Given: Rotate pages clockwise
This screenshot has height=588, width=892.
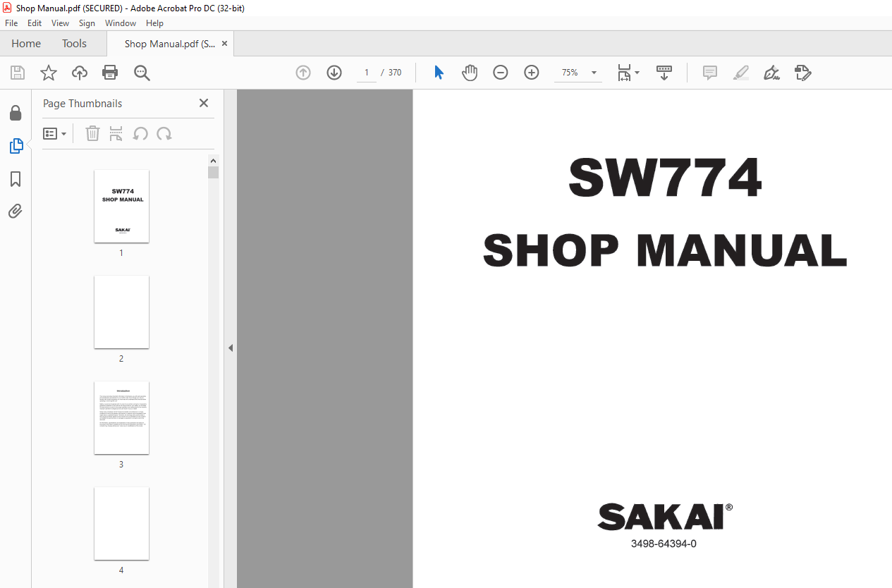Looking at the screenshot, I should [x=164, y=133].
